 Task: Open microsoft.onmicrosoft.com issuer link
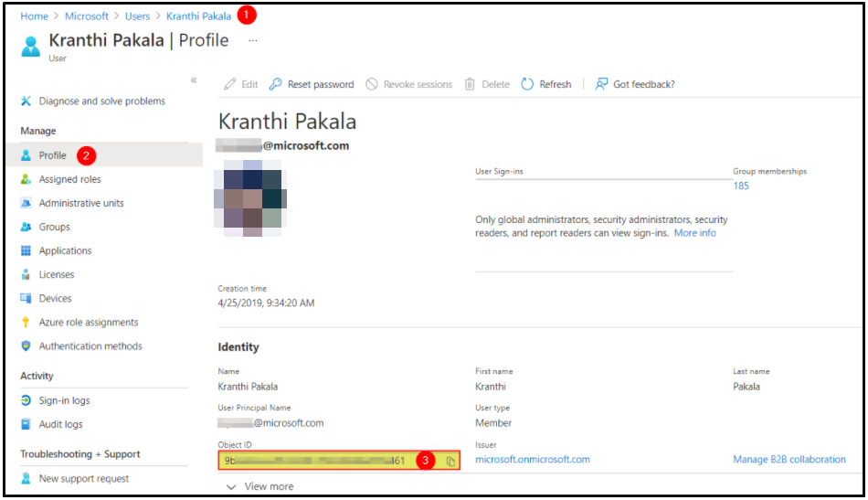tap(533, 459)
